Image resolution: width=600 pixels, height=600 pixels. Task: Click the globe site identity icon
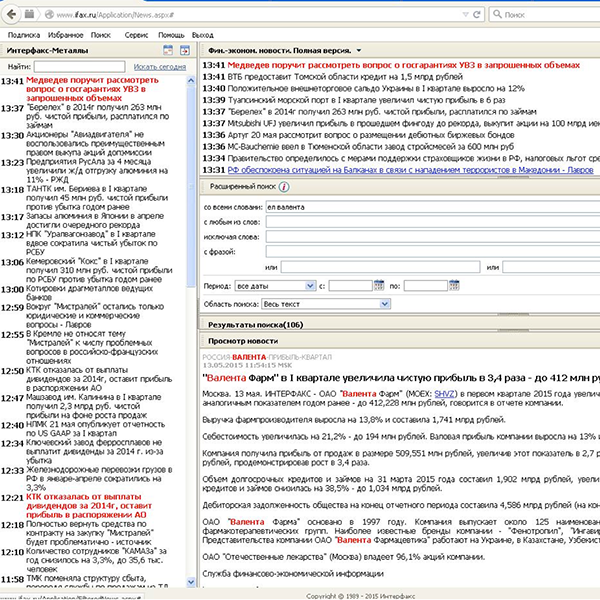49,15
